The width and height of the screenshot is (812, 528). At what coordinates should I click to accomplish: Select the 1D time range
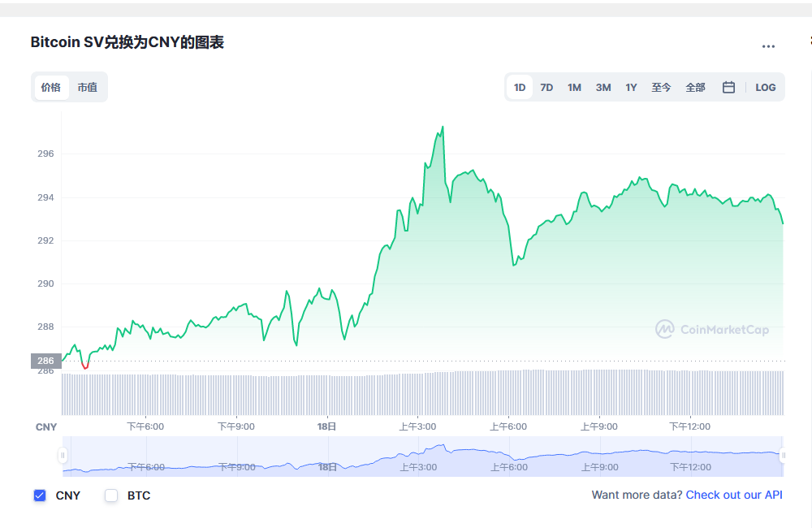(520, 87)
